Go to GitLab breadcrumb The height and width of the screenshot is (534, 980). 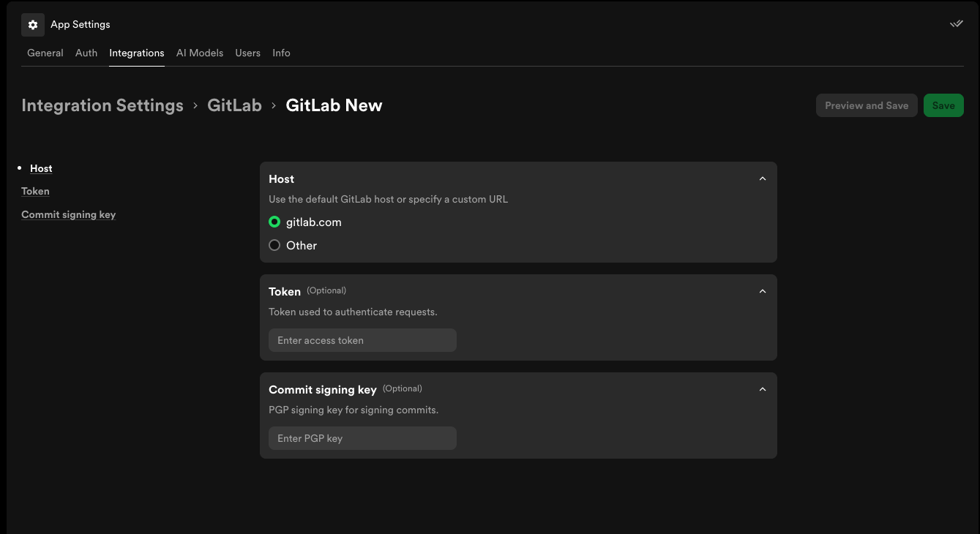click(x=234, y=105)
